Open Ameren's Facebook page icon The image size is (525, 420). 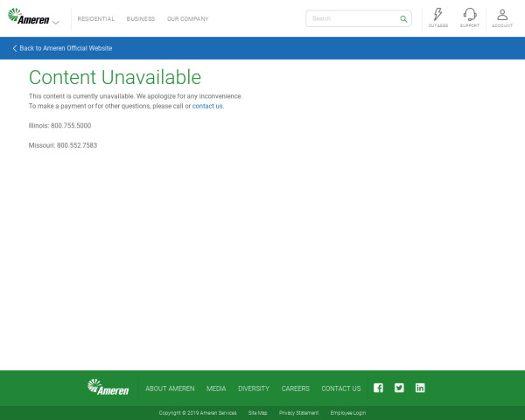(378, 388)
